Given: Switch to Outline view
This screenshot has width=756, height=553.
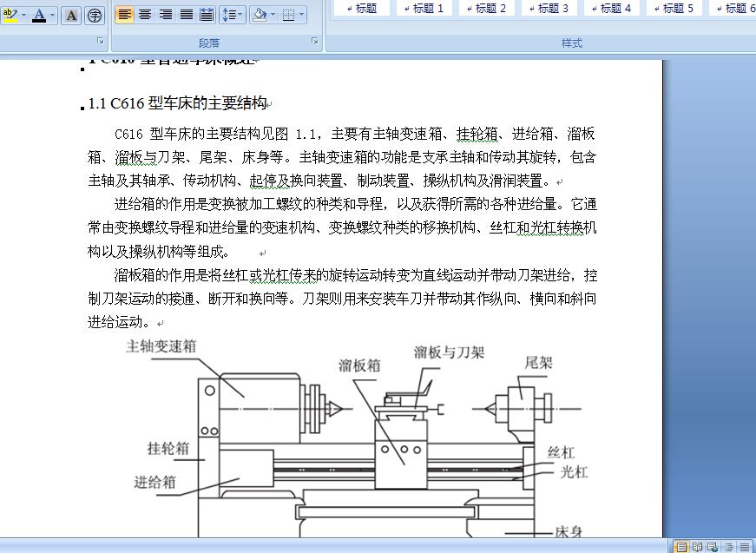Looking at the screenshot, I should 728,547.
